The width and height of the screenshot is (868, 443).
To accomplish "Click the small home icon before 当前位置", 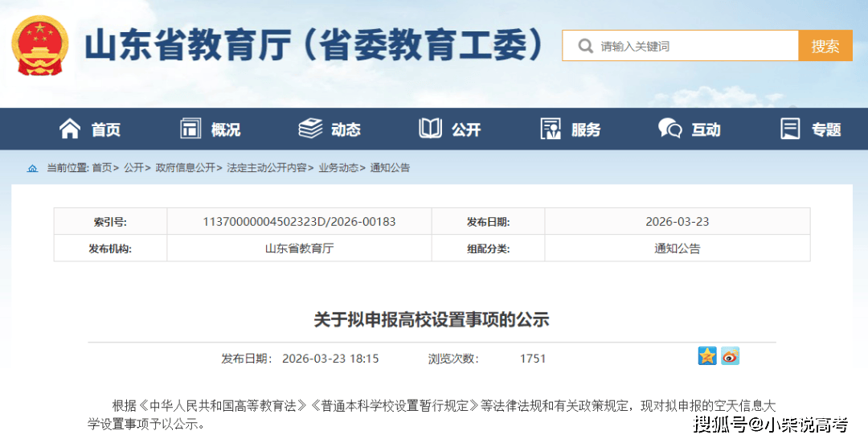I will pyautogui.click(x=32, y=168).
